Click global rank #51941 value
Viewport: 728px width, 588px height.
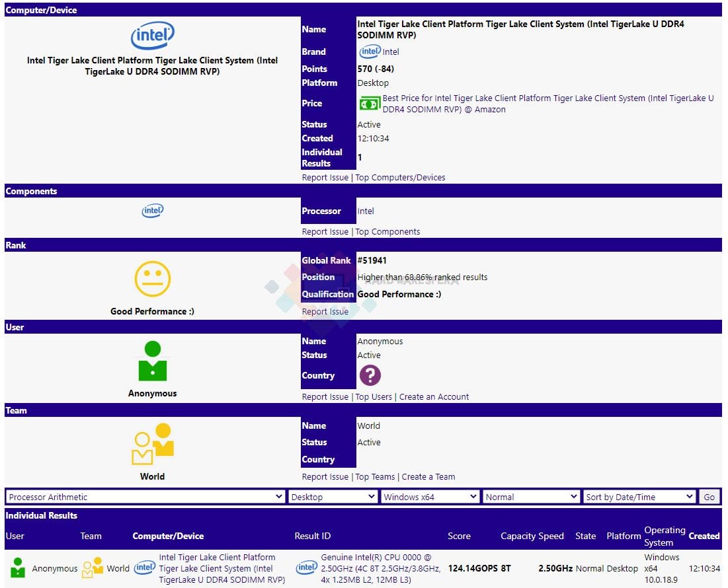[x=372, y=260]
